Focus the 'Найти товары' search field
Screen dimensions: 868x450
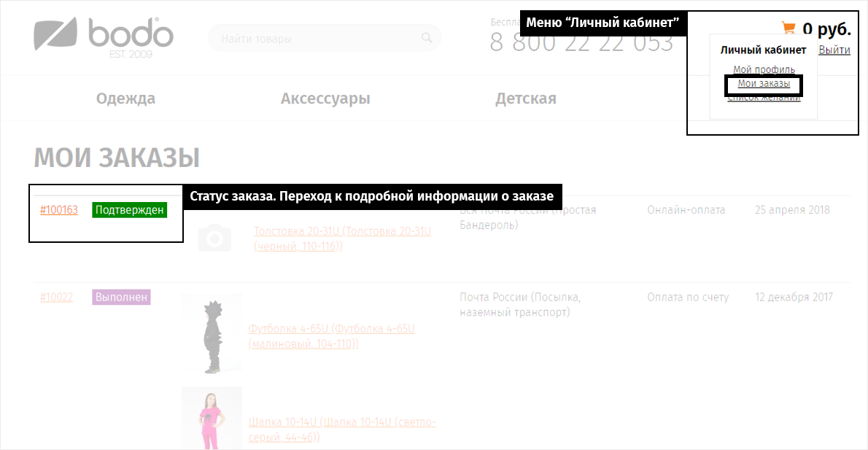point(324,39)
